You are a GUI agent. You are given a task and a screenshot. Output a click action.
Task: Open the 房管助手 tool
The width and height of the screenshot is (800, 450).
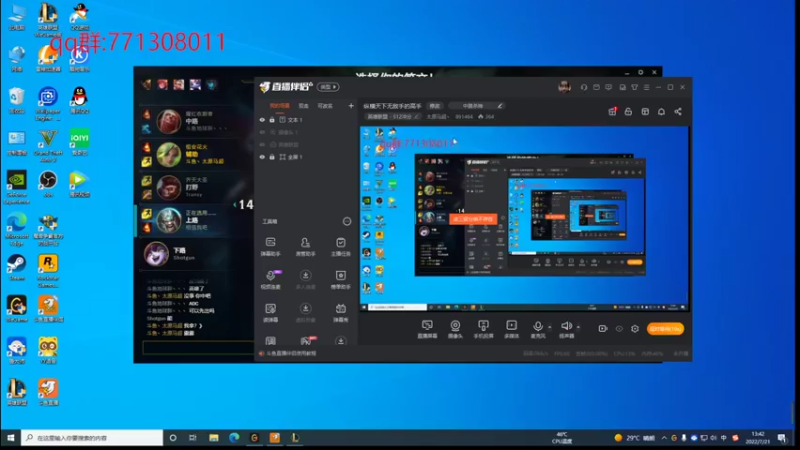point(305,246)
